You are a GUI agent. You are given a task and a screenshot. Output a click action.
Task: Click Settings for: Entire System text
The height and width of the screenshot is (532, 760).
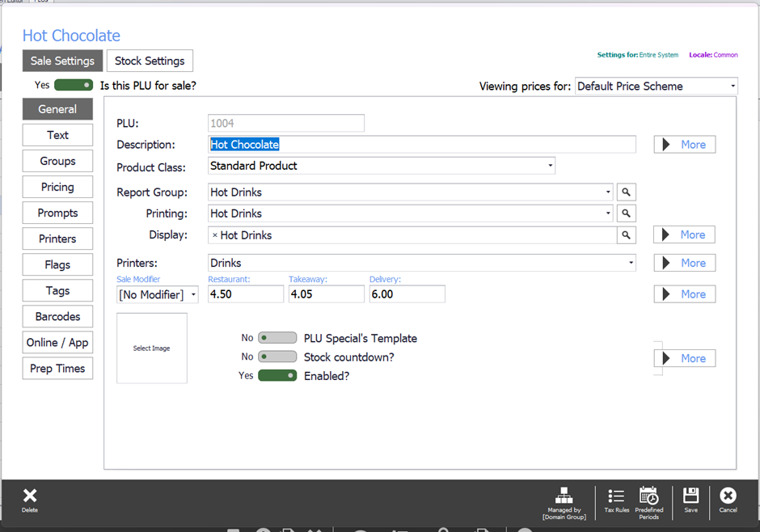point(637,55)
